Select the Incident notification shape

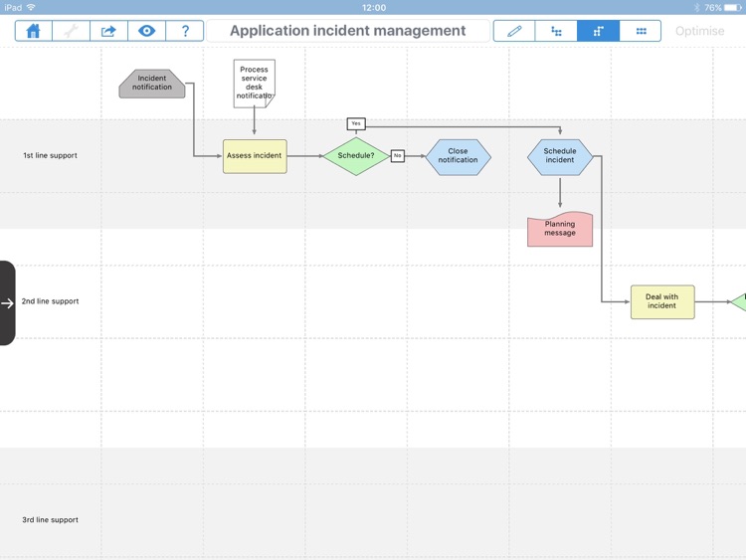tap(152, 84)
